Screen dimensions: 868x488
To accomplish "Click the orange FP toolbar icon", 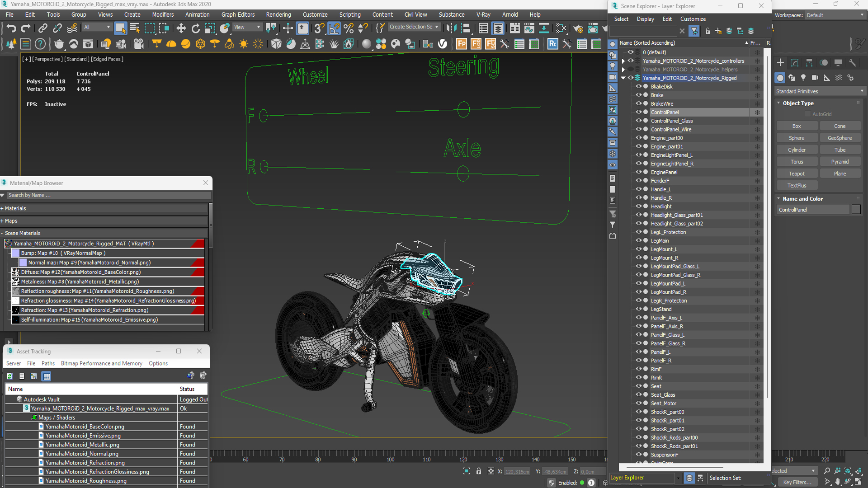I will click(461, 44).
